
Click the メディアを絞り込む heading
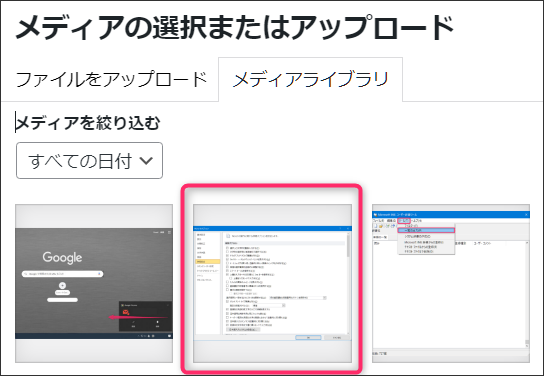87,123
